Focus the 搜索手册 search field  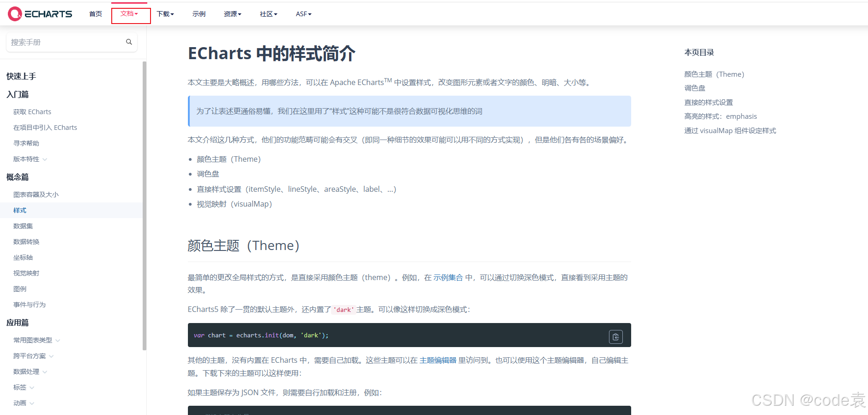pyautogui.click(x=72, y=42)
